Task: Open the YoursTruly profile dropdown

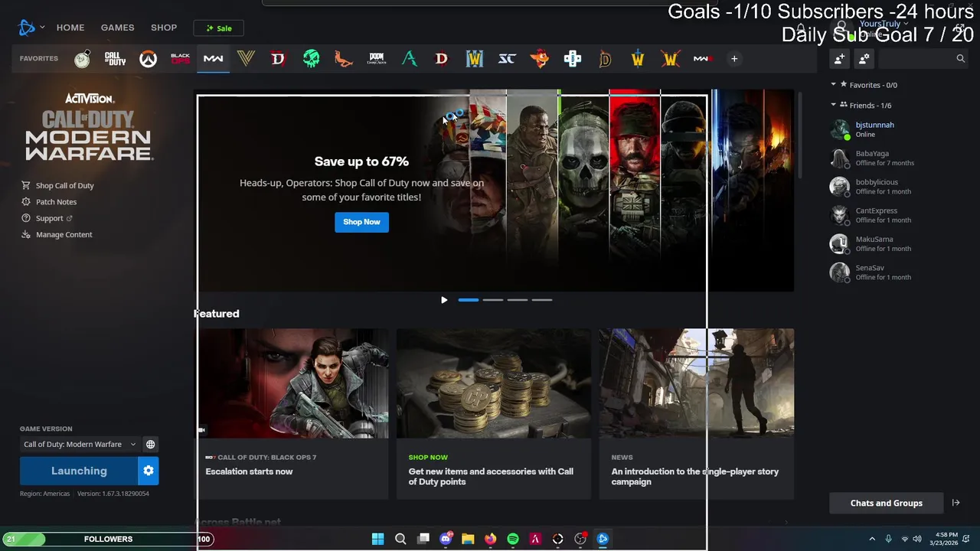Action: point(883,24)
